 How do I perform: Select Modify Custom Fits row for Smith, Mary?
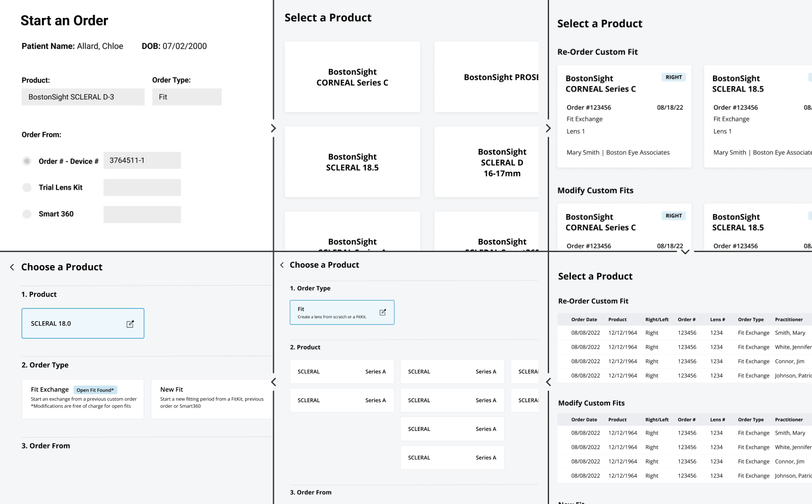coord(685,433)
